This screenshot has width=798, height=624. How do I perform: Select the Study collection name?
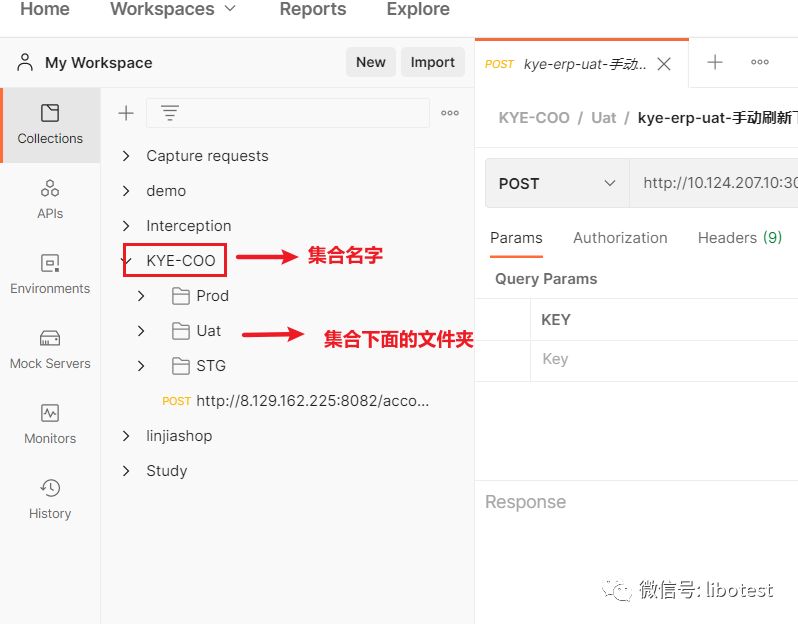pyautogui.click(x=166, y=471)
